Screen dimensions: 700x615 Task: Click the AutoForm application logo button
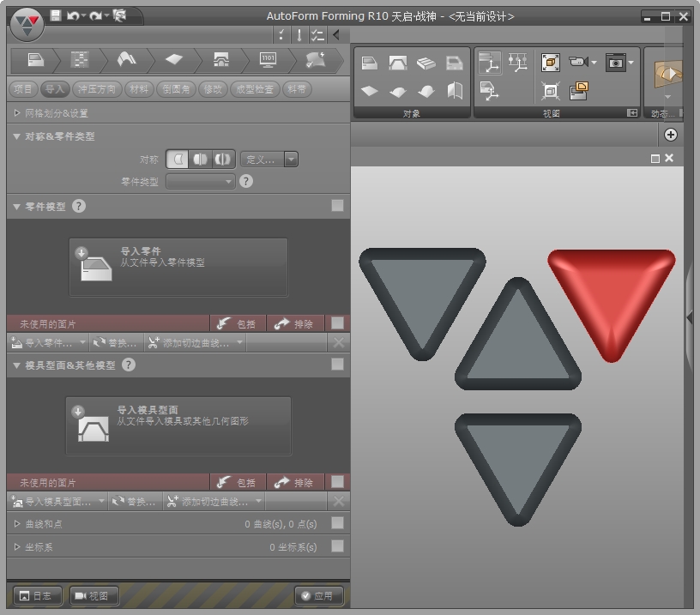coord(27,23)
